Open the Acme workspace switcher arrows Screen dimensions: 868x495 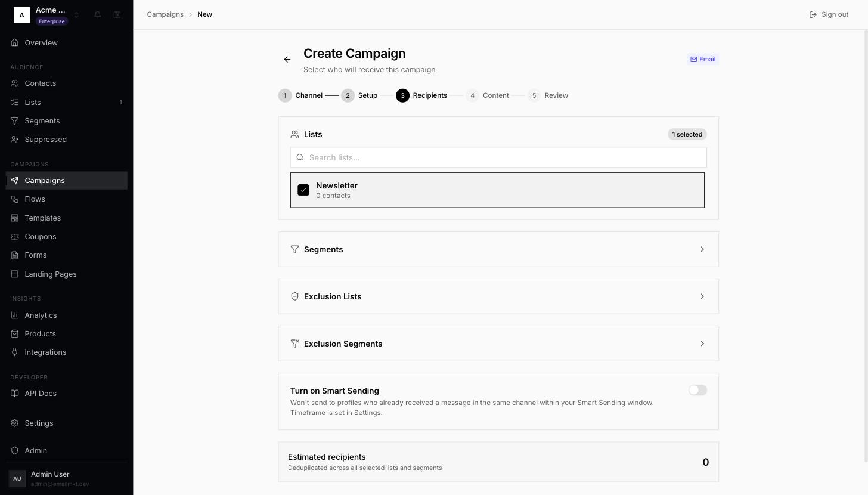pyautogui.click(x=76, y=15)
